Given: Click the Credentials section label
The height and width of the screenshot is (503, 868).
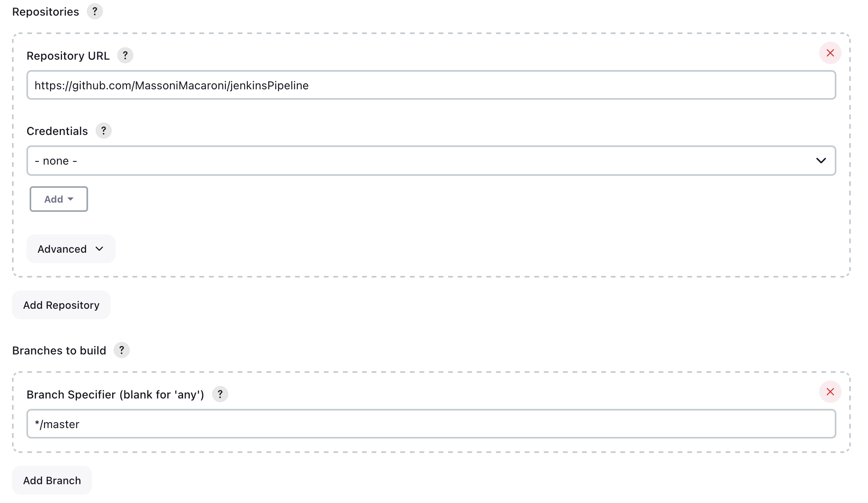Looking at the screenshot, I should (x=57, y=130).
